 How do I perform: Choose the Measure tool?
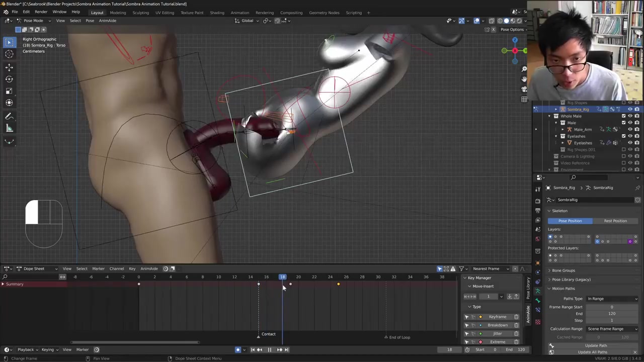pyautogui.click(x=9, y=129)
